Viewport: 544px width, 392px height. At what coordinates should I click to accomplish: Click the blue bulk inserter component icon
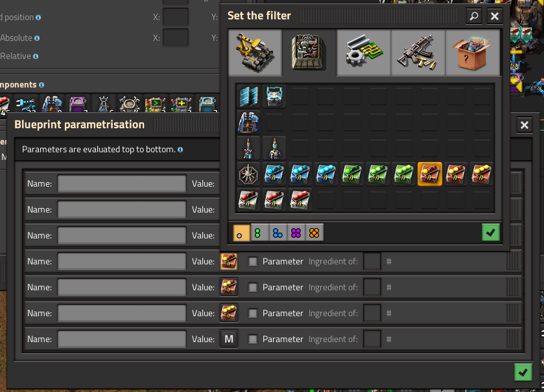tap(26, 103)
